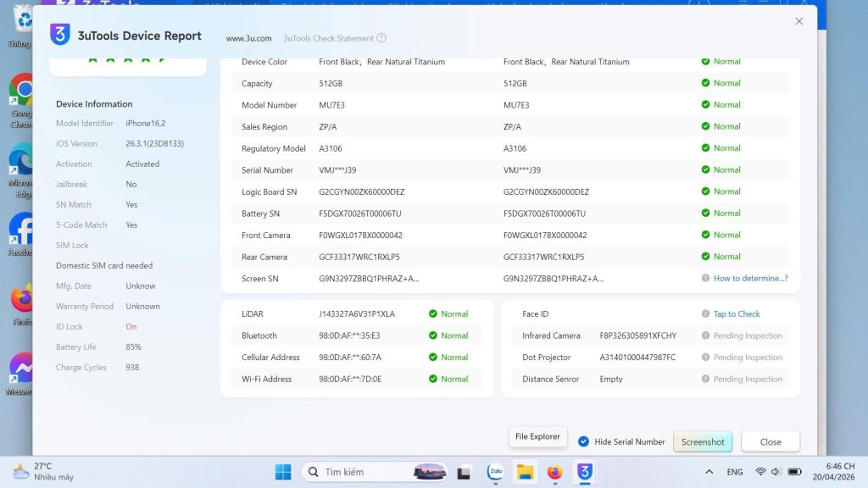Image resolution: width=868 pixels, height=488 pixels.
Task: Select Dot Projector serial A31401000447987FC
Action: tap(637, 358)
